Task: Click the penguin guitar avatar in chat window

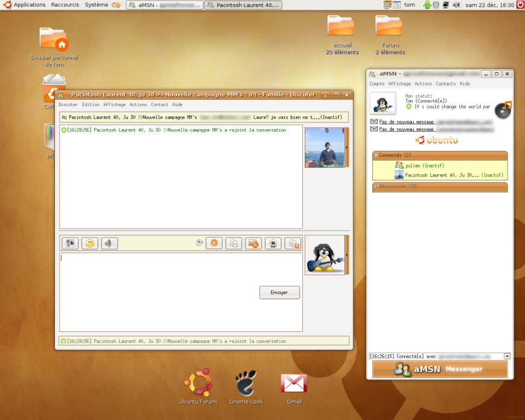Action: pyautogui.click(x=325, y=255)
